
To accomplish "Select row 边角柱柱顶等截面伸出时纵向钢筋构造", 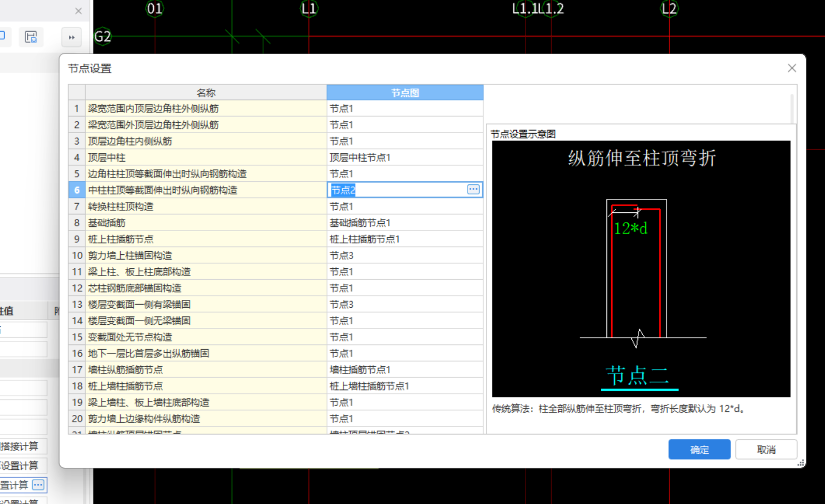I will [x=206, y=174].
